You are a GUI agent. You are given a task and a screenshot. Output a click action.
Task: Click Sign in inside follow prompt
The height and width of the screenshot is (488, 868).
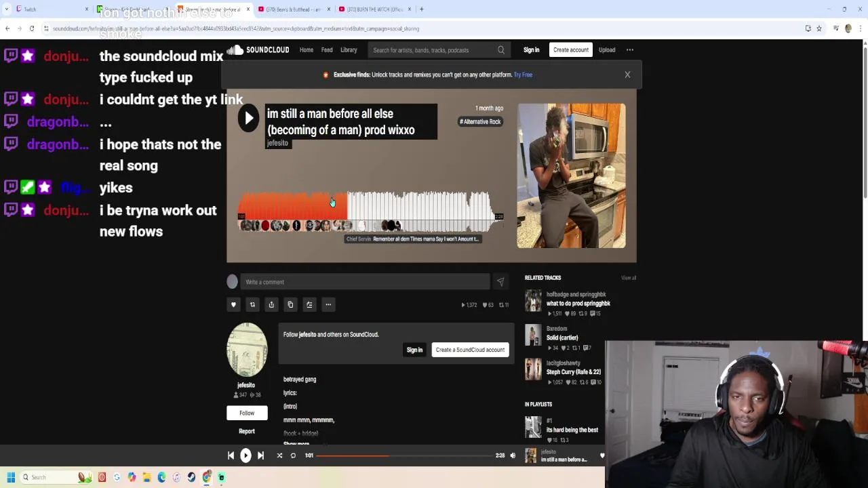(414, 350)
